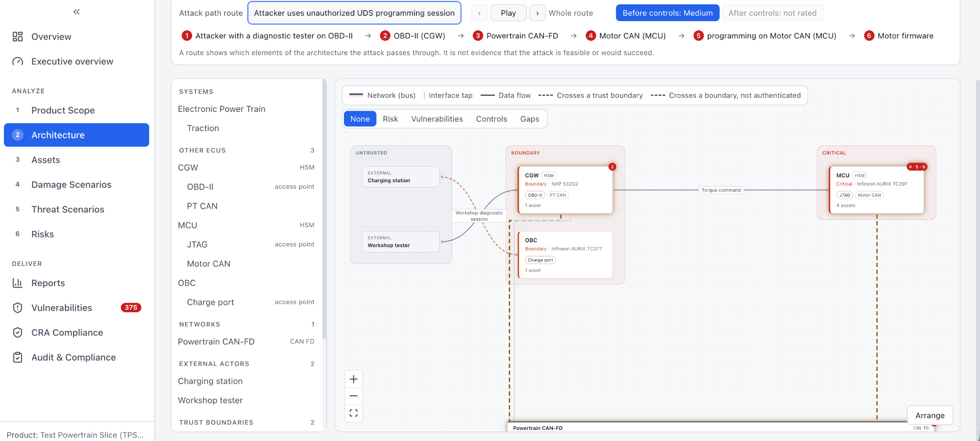Screen dimensions: 980x441
Task: Zoom in on the diagram with plus button
Action: [x=354, y=379]
